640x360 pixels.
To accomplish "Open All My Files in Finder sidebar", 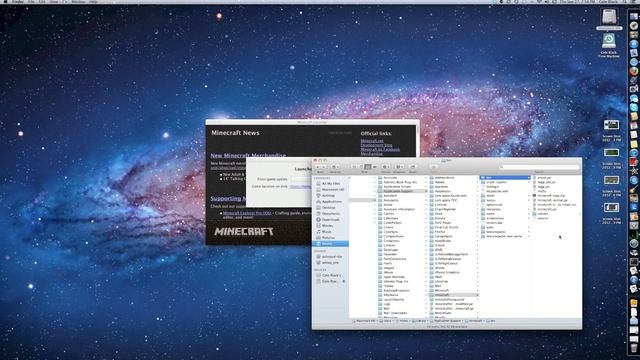I will pyautogui.click(x=331, y=184).
